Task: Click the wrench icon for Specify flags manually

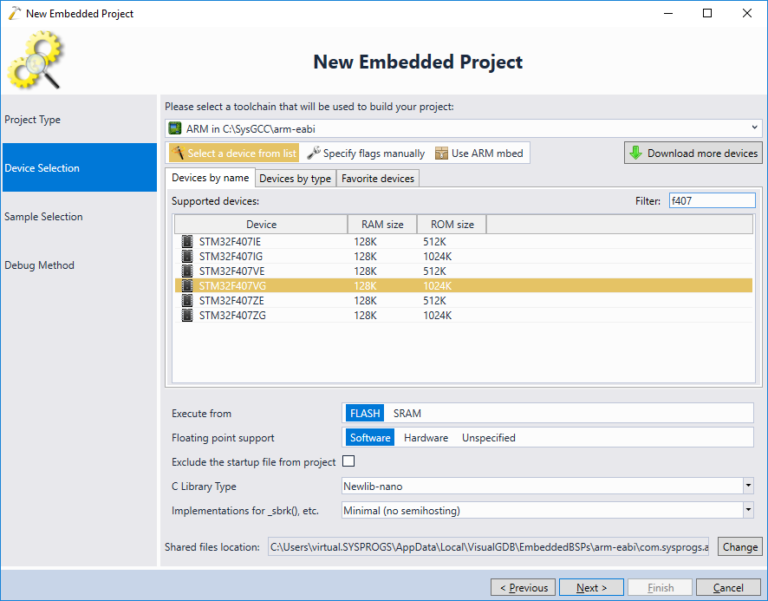Action: [x=313, y=153]
